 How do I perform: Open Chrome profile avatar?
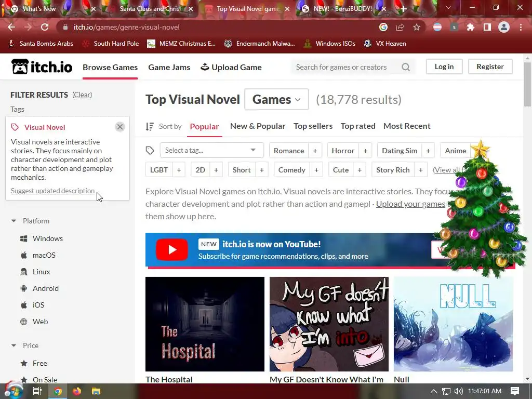[x=504, y=27]
